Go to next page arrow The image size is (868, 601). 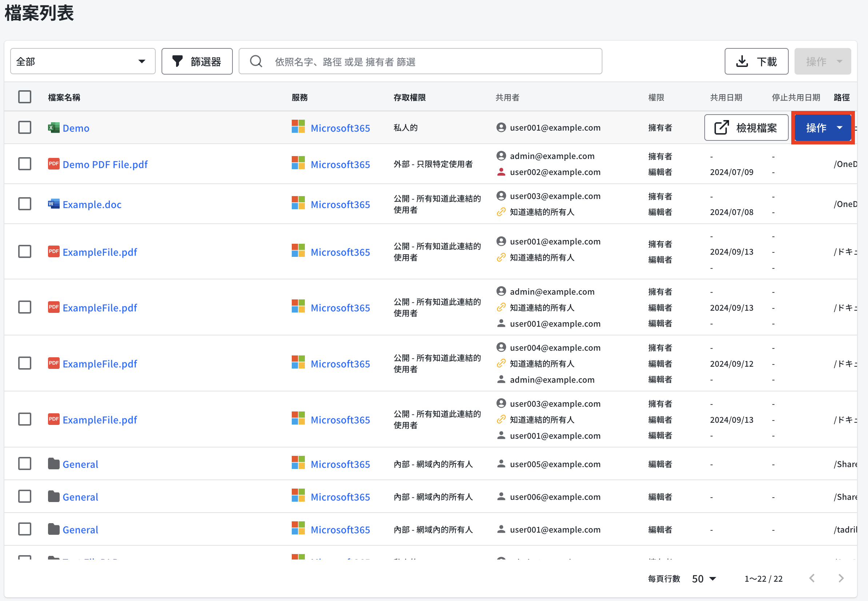[841, 578]
